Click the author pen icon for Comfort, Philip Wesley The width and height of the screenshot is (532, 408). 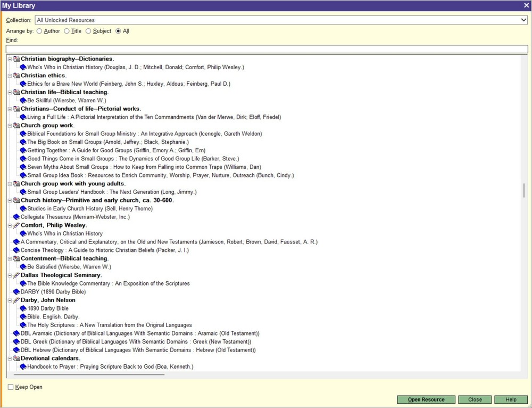coord(16,225)
